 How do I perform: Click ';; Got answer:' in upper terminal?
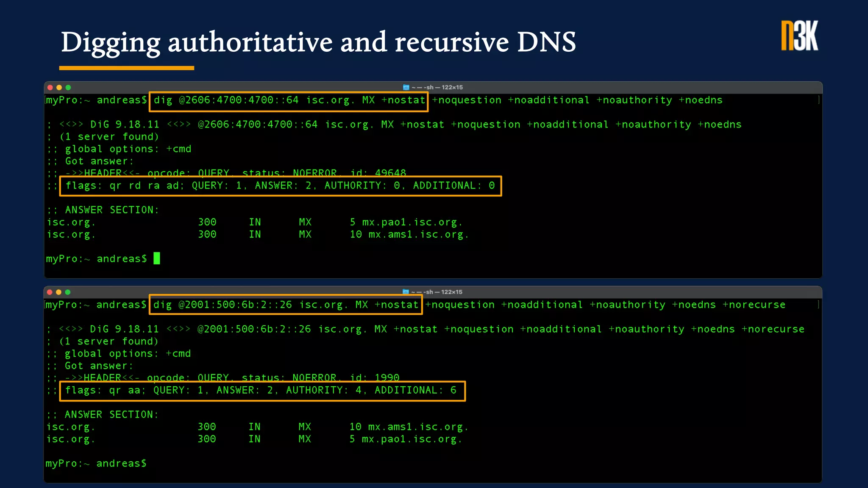pos(90,161)
